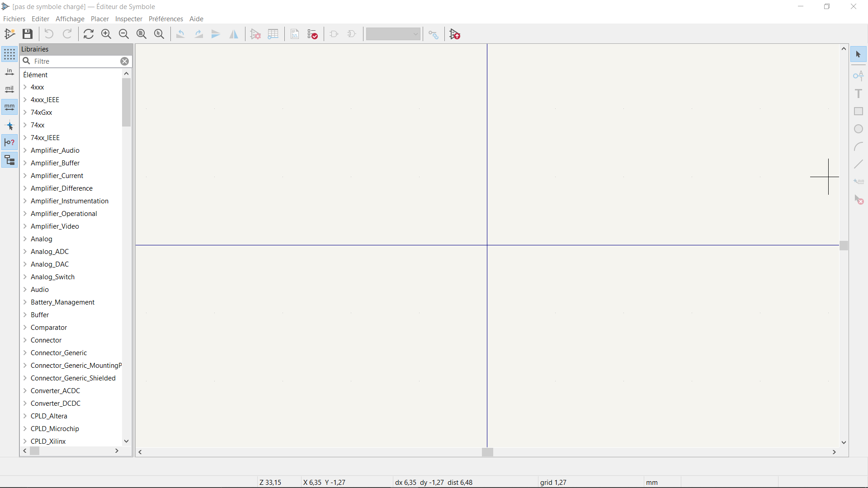Screen dimensions: 868x488
Task: Expand the Amplifier_Audio library
Action: pyautogui.click(x=25, y=150)
